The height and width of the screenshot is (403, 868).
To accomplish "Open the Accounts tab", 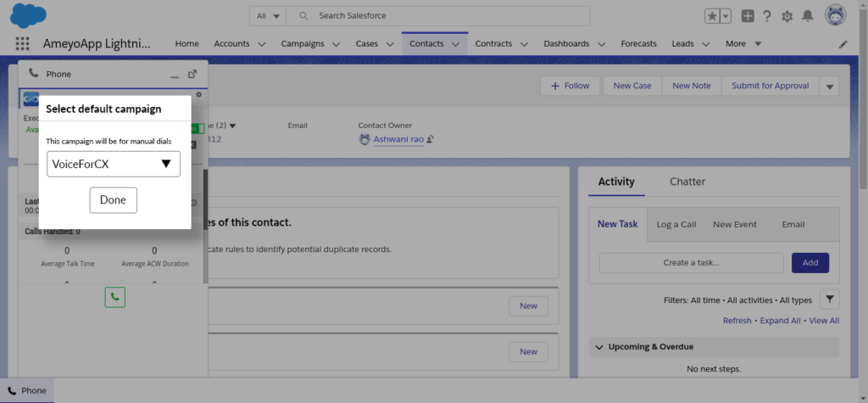I will [x=231, y=44].
